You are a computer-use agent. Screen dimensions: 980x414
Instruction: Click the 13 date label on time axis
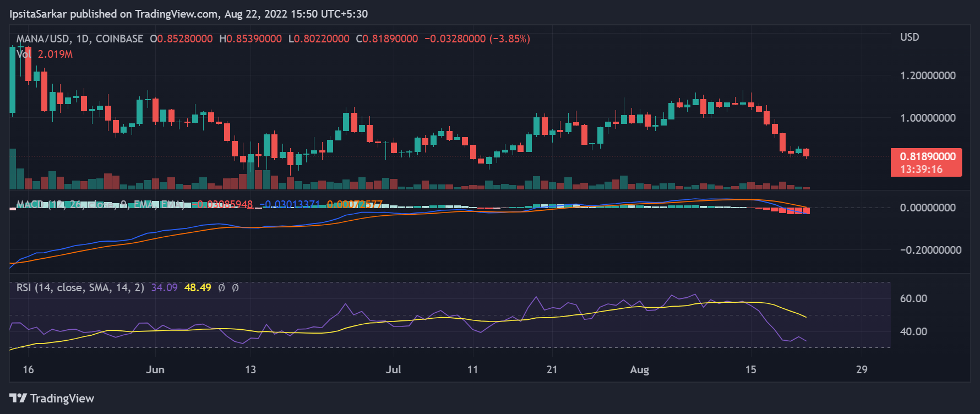pos(251,369)
